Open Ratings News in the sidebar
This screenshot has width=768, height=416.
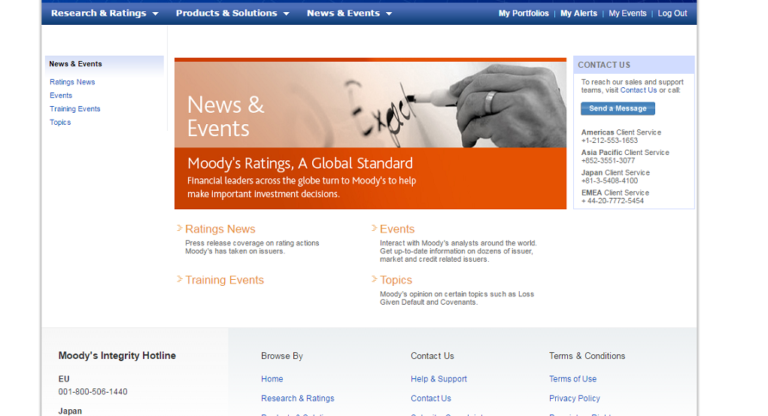pyautogui.click(x=72, y=82)
